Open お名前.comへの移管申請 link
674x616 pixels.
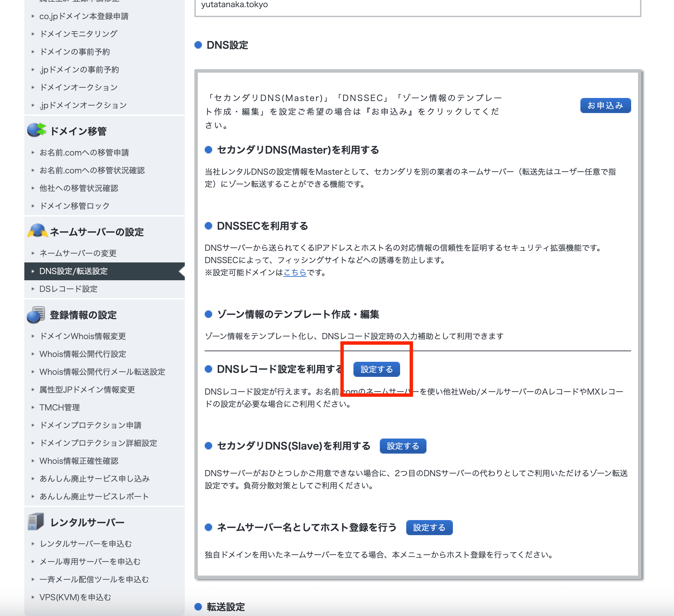[84, 152]
